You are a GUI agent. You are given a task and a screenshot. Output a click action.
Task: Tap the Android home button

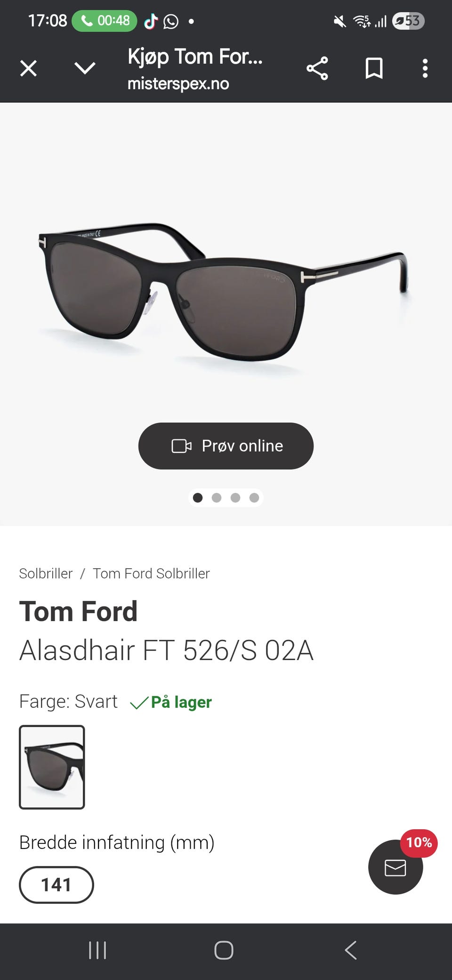[x=224, y=950]
